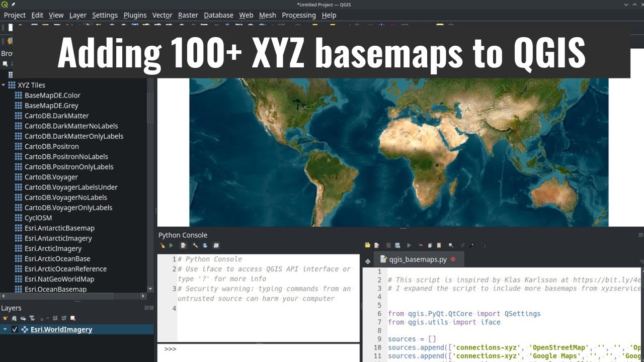644x362 pixels.
Task: Run command green arrow in Python console
Action: tap(171, 245)
